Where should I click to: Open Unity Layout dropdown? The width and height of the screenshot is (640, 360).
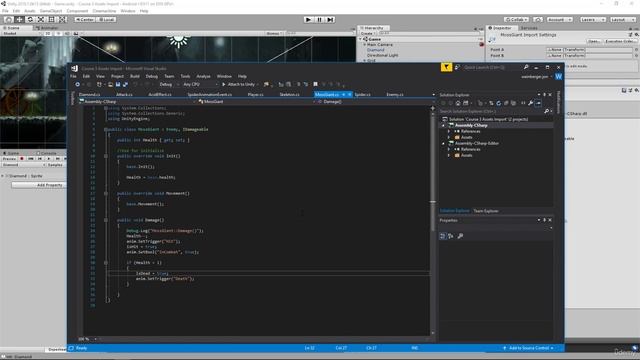(623, 20)
